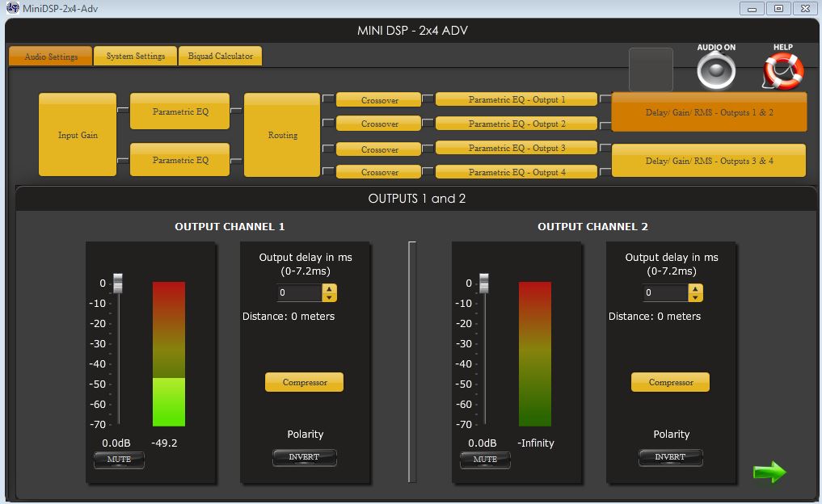The image size is (822, 504).
Task: Click the Output Channel 1 gain fader handle
Action: pos(118,283)
